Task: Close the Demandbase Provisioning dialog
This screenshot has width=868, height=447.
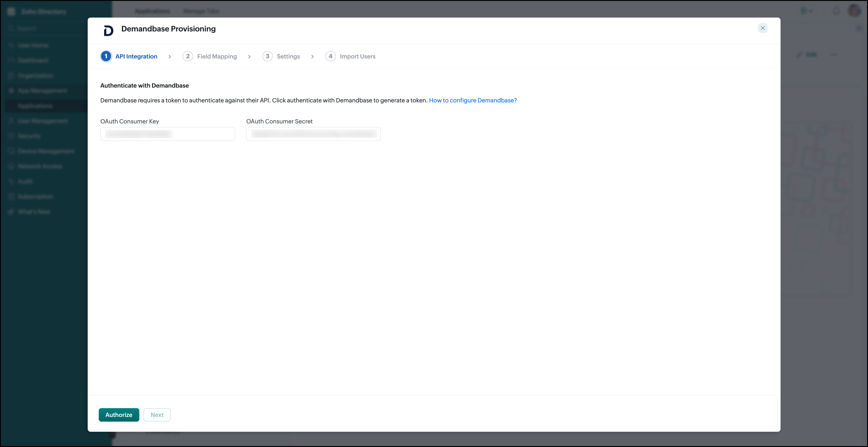Action: point(763,28)
